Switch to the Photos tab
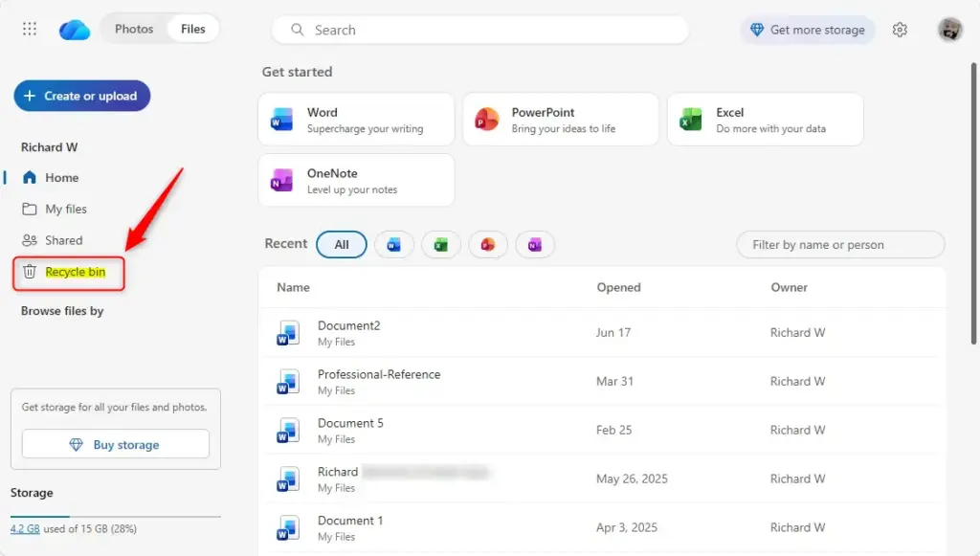 click(134, 29)
